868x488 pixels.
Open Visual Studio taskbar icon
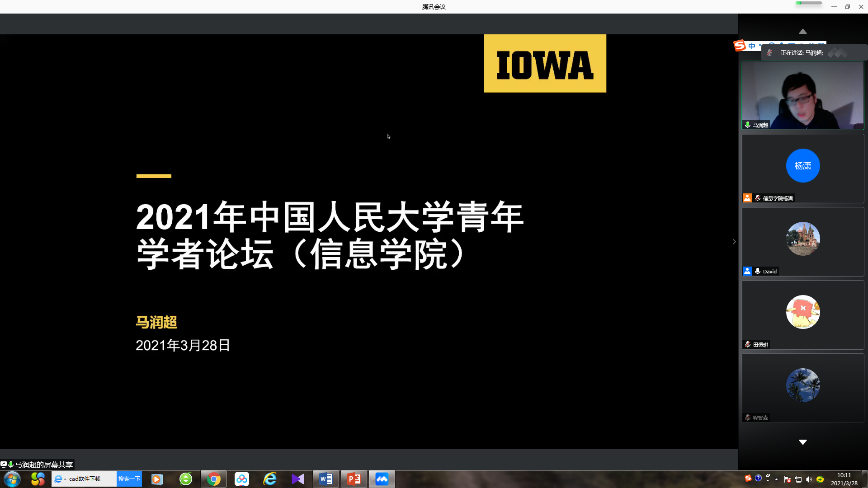[297, 479]
